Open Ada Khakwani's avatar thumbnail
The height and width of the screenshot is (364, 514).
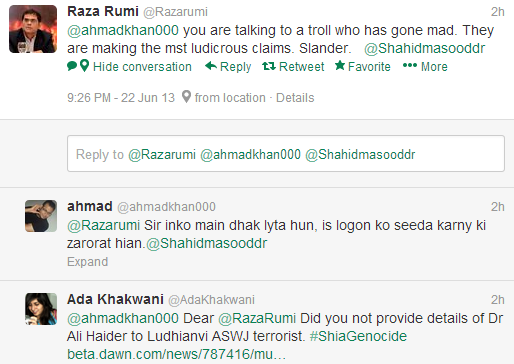(41, 309)
